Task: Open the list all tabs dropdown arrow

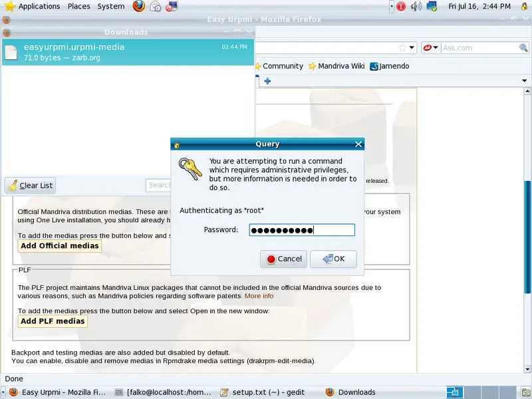Action: tap(524, 80)
